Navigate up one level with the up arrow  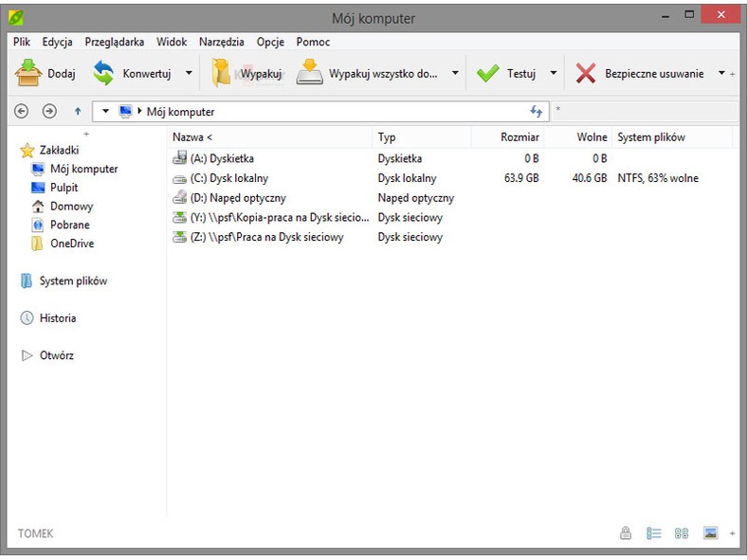(x=78, y=112)
